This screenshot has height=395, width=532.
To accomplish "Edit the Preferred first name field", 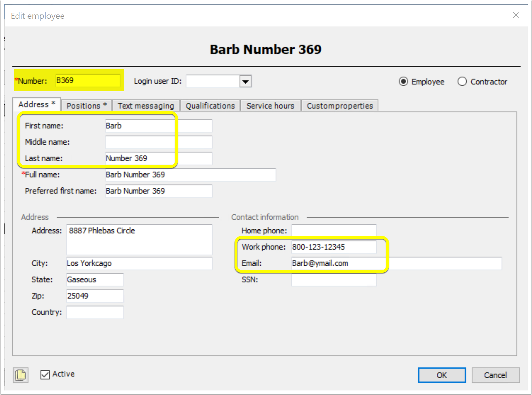I will 159,191.
